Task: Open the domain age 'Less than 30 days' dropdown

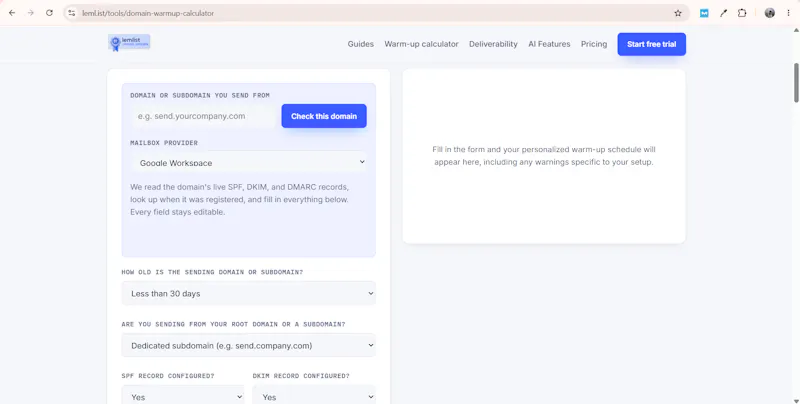Action: tap(248, 293)
